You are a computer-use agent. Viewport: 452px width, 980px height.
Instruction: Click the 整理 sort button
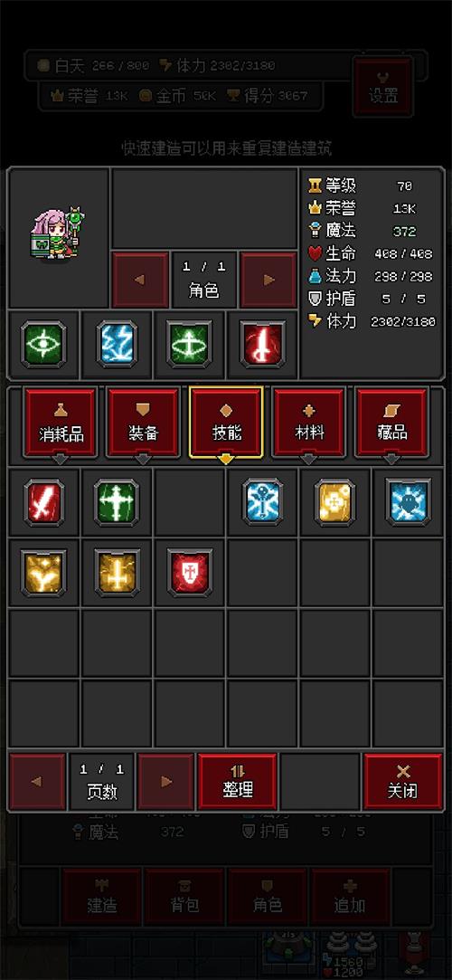click(x=238, y=782)
